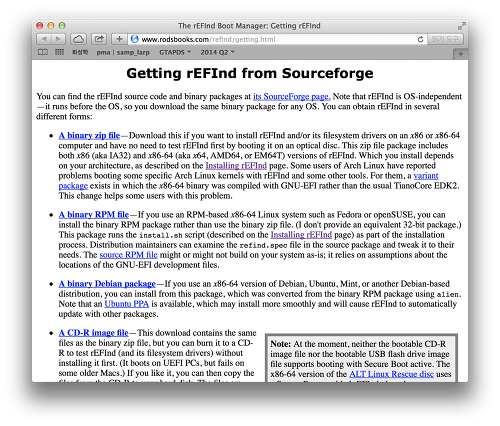Click the 'package' link after variant
The width and height of the screenshot is (500, 426).
coord(73,186)
